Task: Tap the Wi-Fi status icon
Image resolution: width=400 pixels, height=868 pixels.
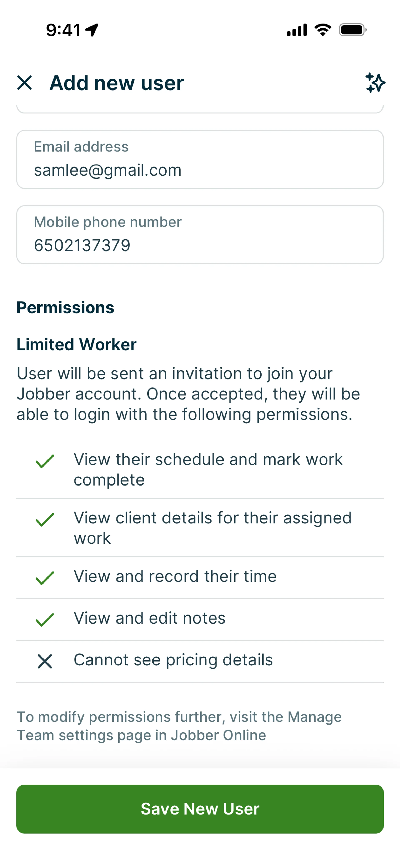Action: click(x=322, y=30)
